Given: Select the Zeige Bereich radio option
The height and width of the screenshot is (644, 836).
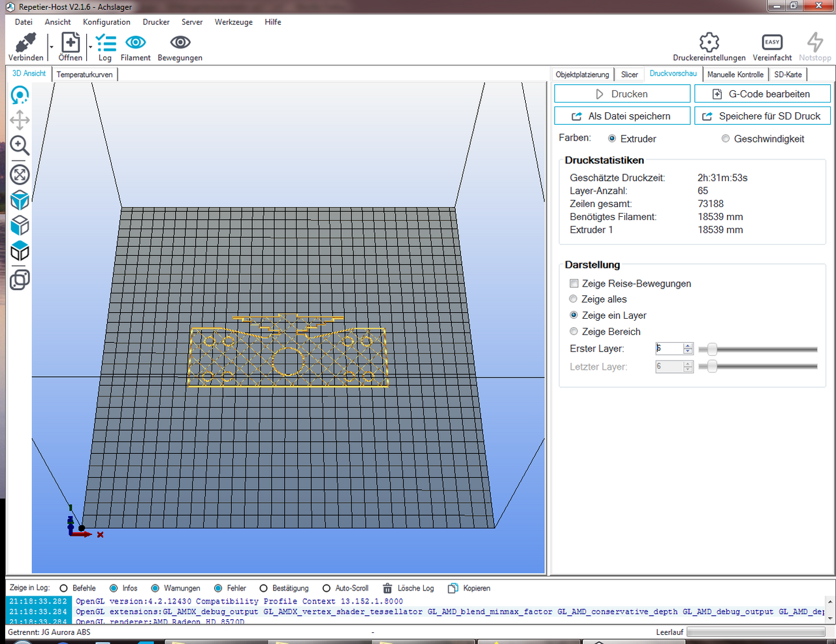Looking at the screenshot, I should tap(573, 331).
